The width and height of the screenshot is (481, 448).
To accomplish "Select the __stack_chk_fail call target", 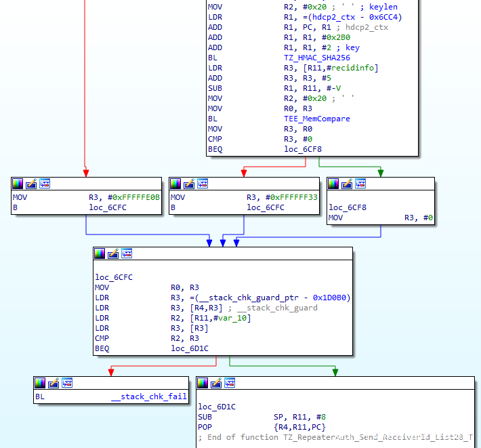I will pos(149,396).
